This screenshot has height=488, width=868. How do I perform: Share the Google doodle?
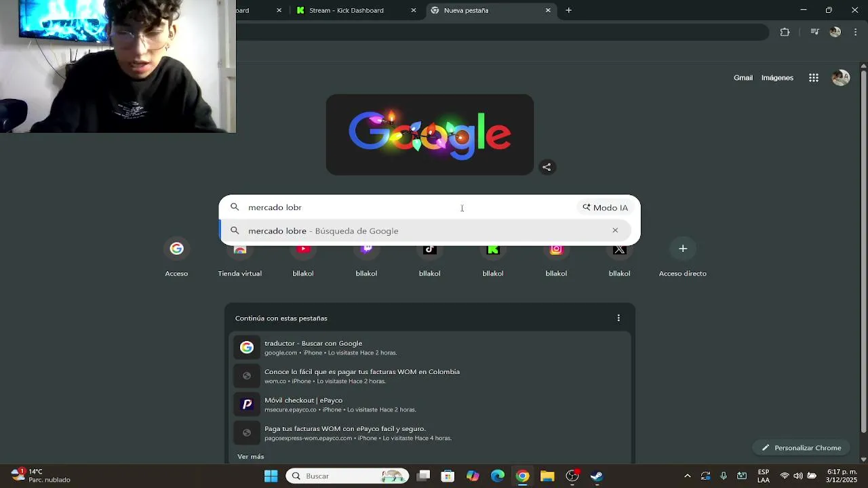[547, 167]
